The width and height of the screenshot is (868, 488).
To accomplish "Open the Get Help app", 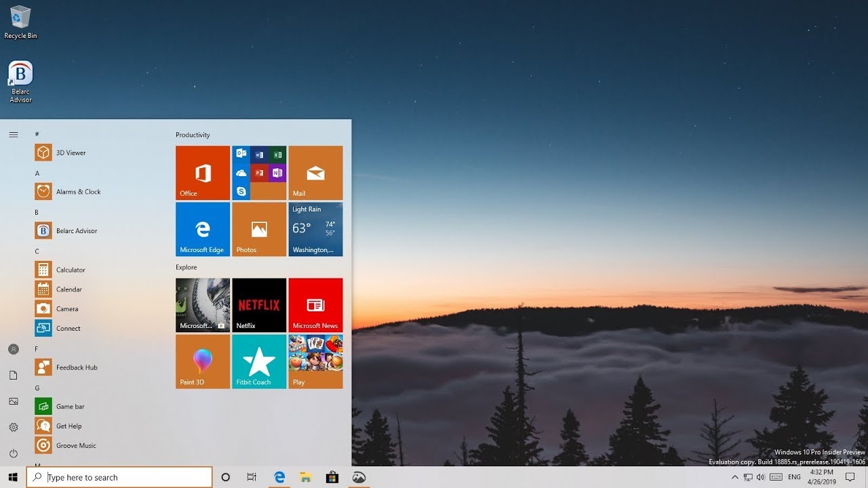I will pos(98,426).
